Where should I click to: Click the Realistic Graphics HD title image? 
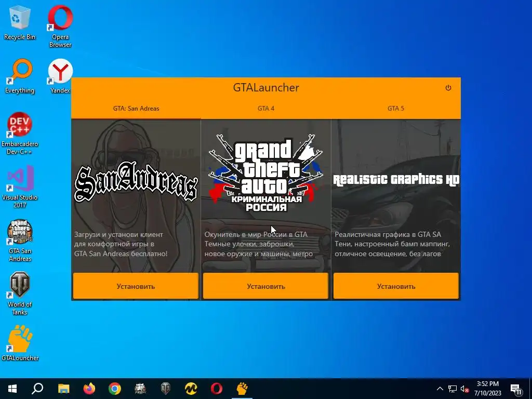click(x=396, y=179)
